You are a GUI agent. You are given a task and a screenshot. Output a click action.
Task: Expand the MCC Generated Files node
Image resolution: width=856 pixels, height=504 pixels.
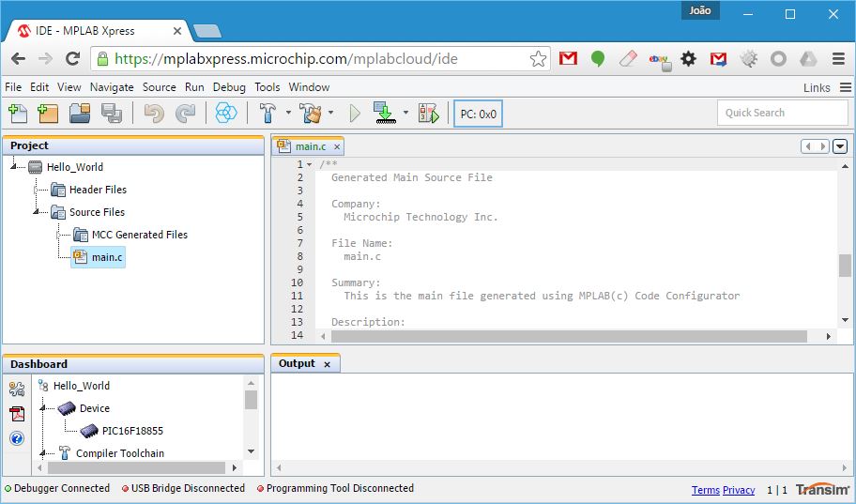coord(58,235)
